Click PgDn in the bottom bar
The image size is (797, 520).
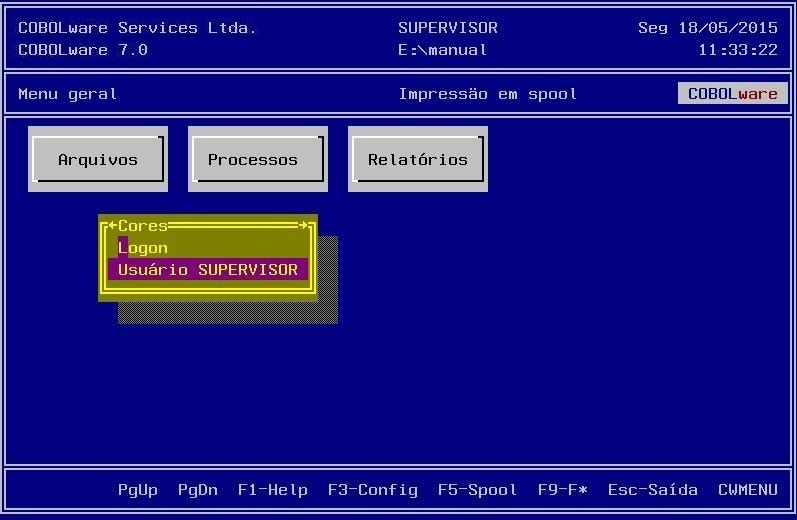click(x=198, y=490)
